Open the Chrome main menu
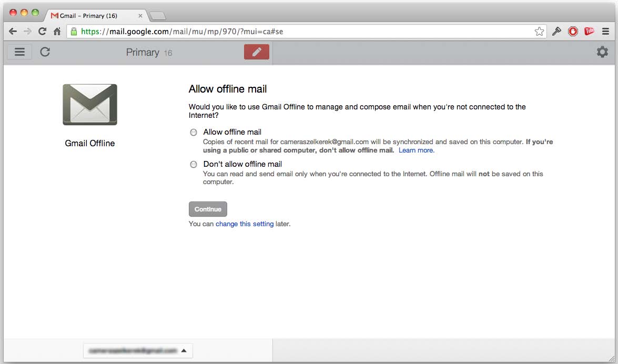618x364 pixels. 606,32
